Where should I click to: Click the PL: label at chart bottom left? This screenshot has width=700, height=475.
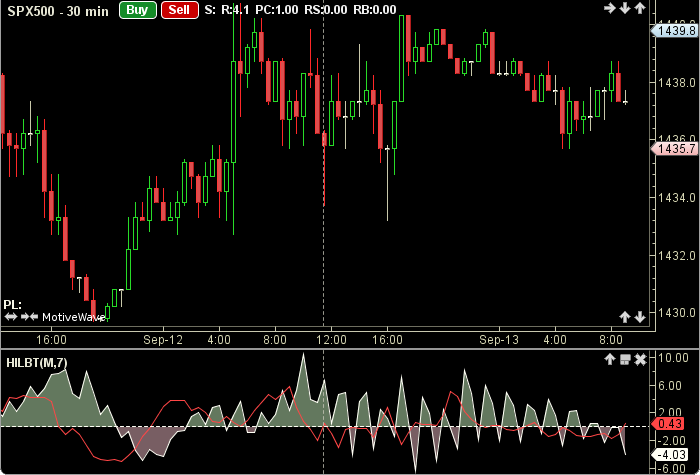(12, 305)
